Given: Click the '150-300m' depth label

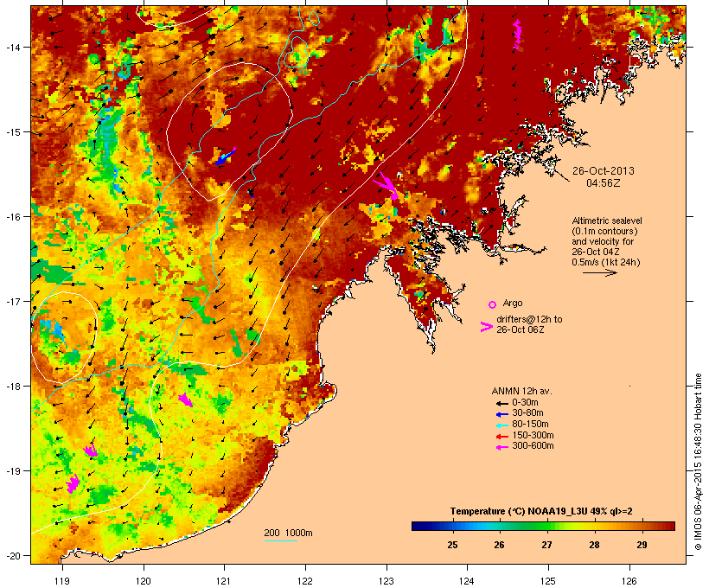Looking at the screenshot, I should 533,435.
